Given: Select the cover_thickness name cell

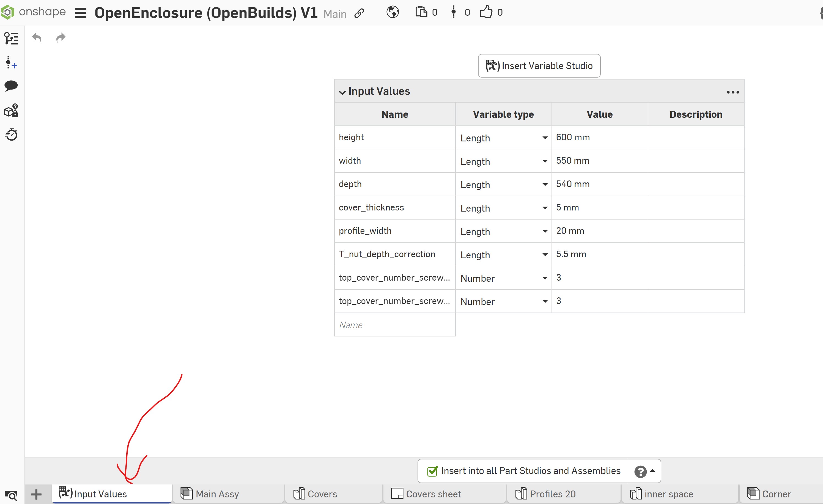Looking at the screenshot, I should click(x=395, y=207).
